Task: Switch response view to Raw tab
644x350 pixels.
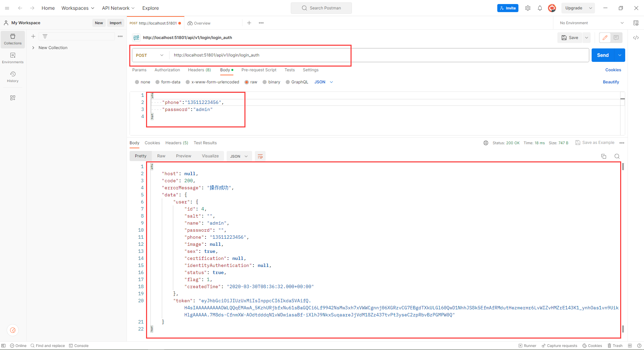Action: (x=161, y=156)
